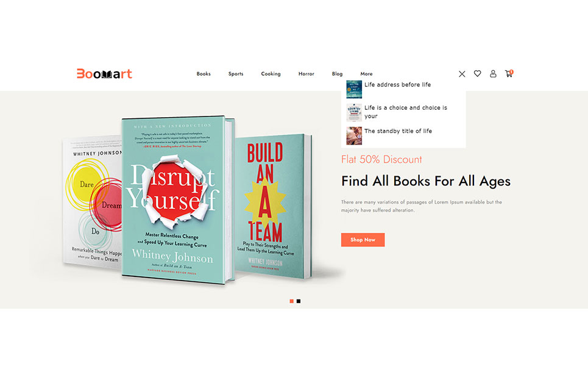Screen dimensions: 588x366
Task: Select the Horror menu item
Action: (x=306, y=74)
